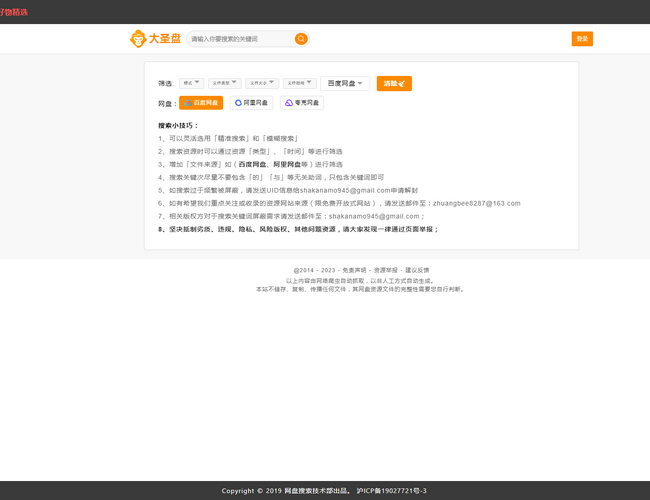Expand the 百度网盘 source dropdown
This screenshot has height=500, width=650.
click(345, 83)
